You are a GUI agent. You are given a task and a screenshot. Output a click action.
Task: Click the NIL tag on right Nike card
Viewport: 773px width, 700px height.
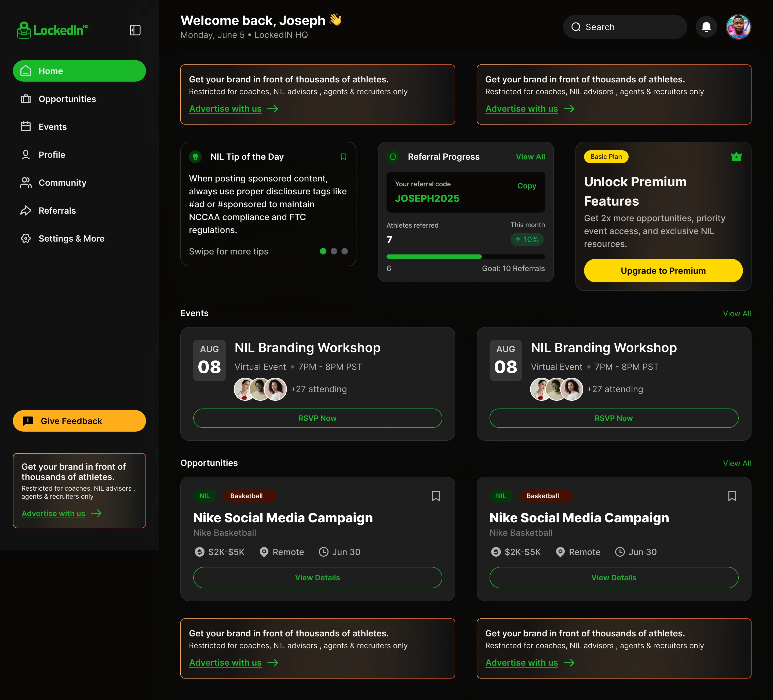(x=501, y=496)
